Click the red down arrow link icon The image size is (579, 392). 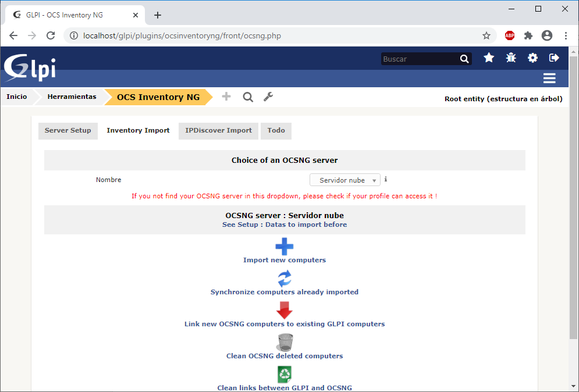click(x=285, y=311)
